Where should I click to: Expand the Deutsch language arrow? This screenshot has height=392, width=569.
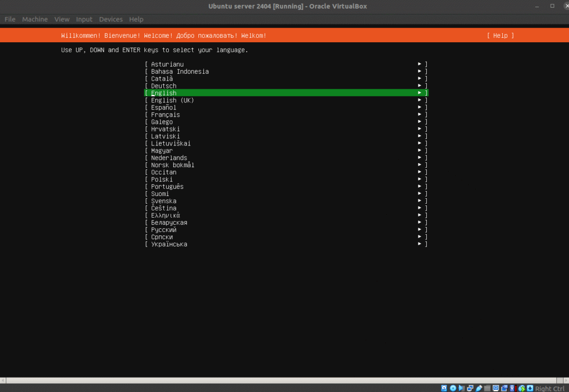click(420, 86)
